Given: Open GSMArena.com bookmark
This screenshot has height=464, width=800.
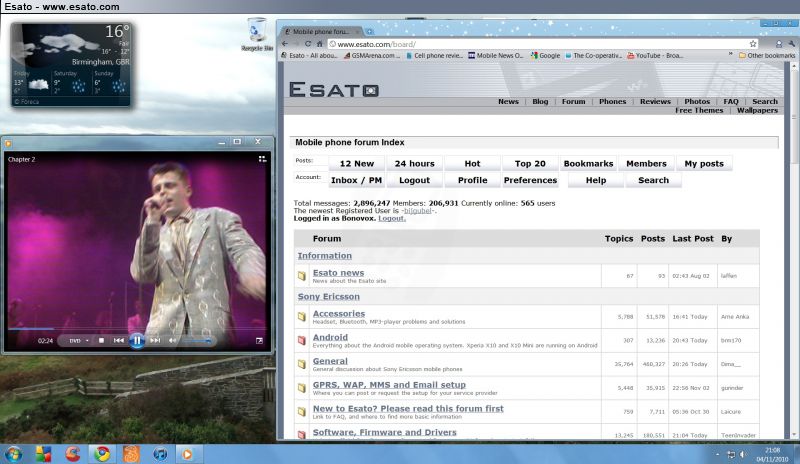Looking at the screenshot, I should tap(372, 56).
